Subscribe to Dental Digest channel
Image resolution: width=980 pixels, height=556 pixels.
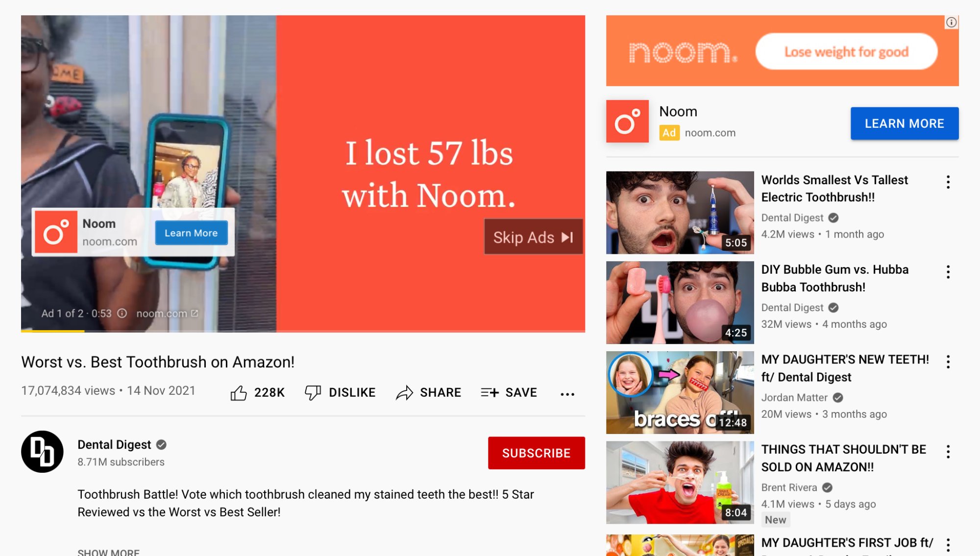pos(536,453)
